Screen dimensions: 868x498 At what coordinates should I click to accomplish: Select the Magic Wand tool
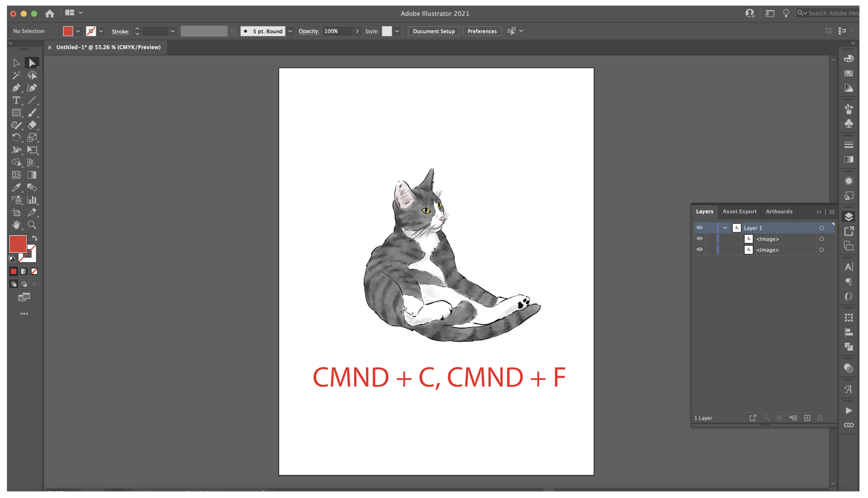[x=16, y=75]
